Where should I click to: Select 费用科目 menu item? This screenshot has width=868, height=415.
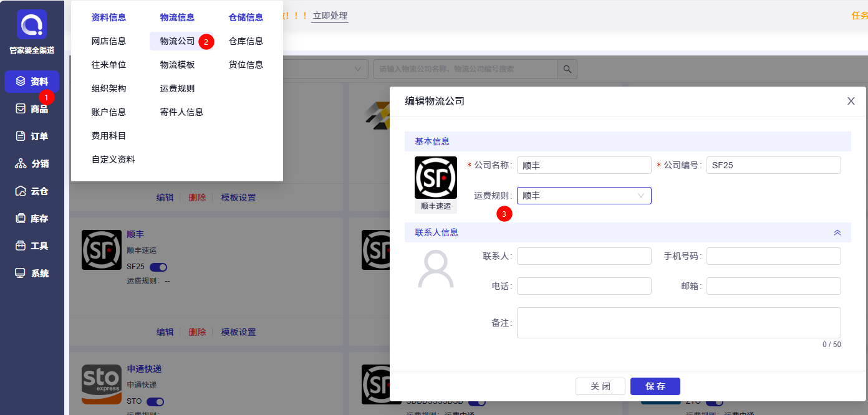[109, 136]
